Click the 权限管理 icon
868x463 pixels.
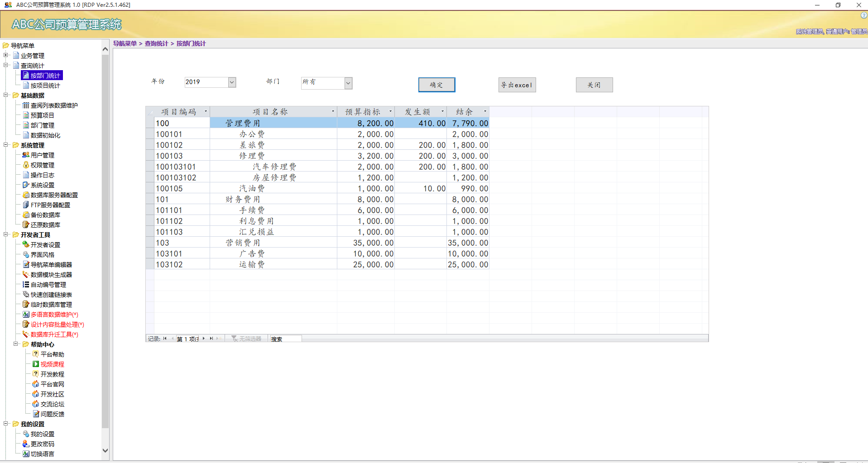[26, 165]
